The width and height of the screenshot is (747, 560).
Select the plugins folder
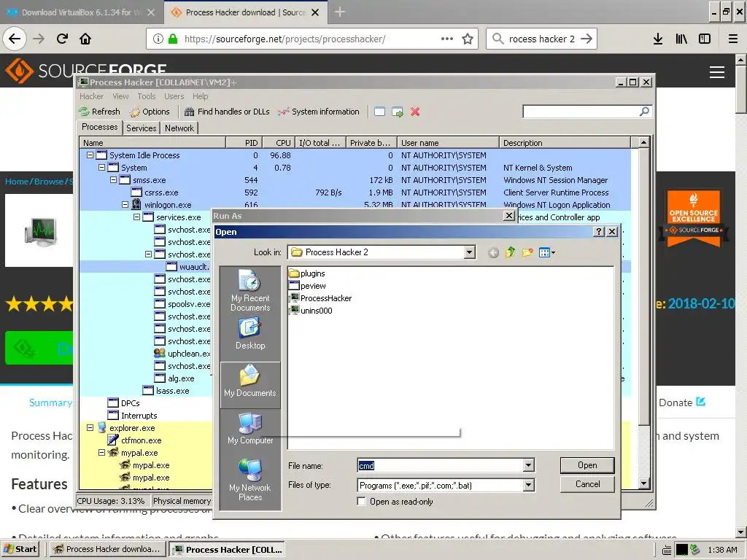(307, 273)
